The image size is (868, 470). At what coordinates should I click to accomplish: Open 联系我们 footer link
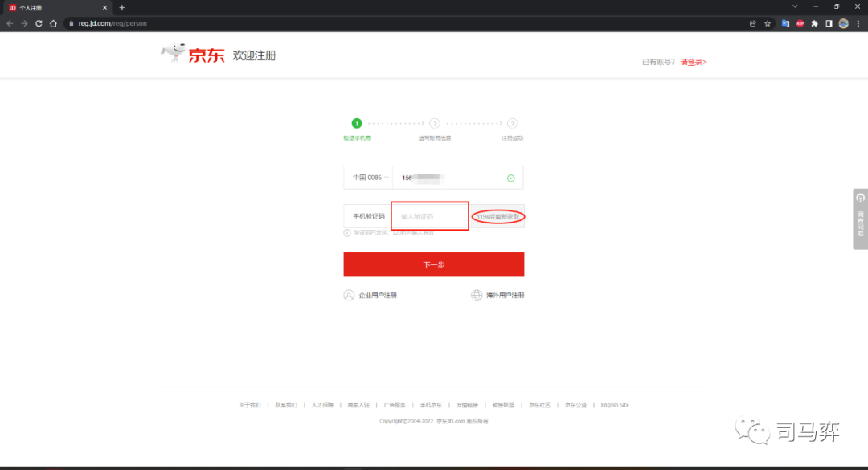(286, 405)
